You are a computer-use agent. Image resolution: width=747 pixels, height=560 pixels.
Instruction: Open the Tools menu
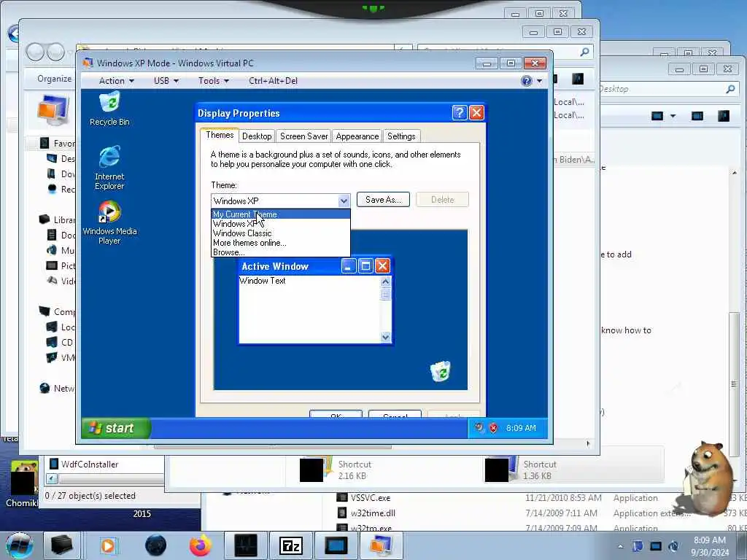tap(214, 81)
